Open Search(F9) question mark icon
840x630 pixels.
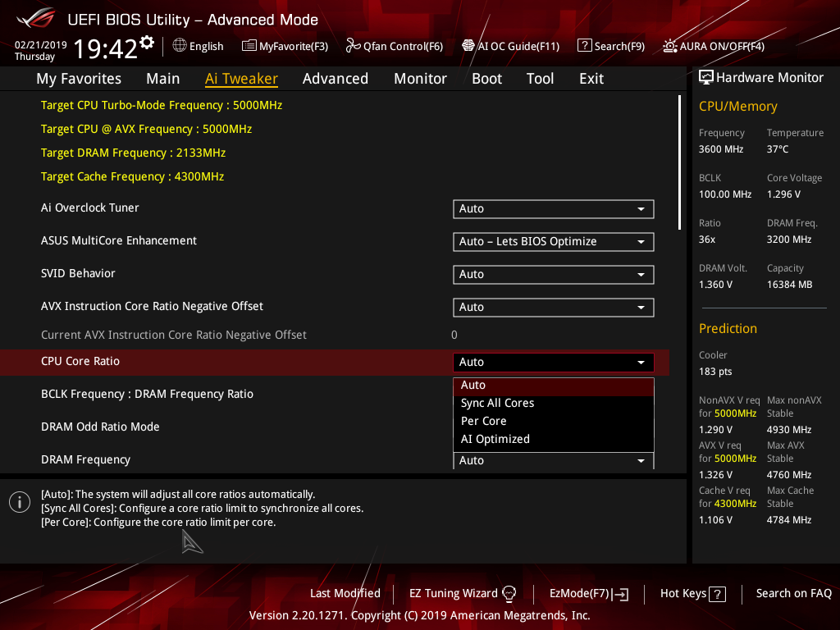(584, 46)
